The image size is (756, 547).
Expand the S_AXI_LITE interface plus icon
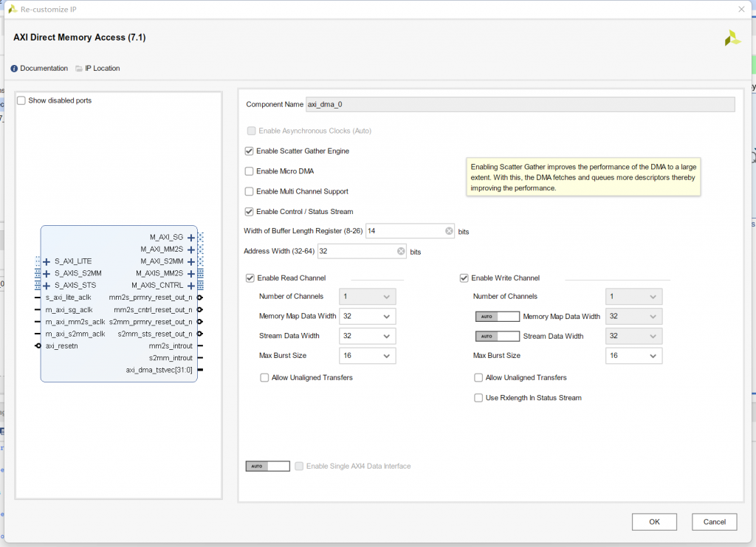47,262
